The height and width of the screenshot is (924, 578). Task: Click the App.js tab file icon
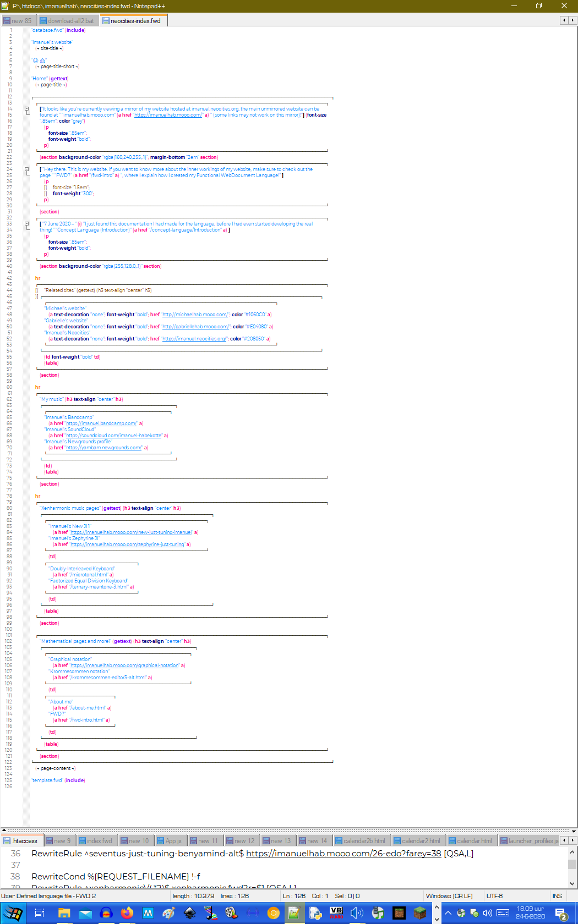coord(160,840)
